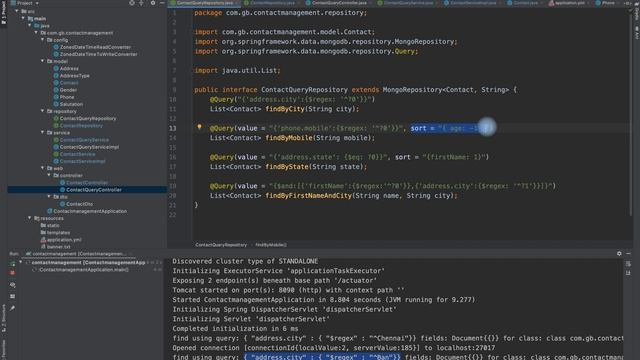Hide the Project panel with minus icon
Image resolution: width=640 pixels, height=360 pixels.
click(162, 3)
